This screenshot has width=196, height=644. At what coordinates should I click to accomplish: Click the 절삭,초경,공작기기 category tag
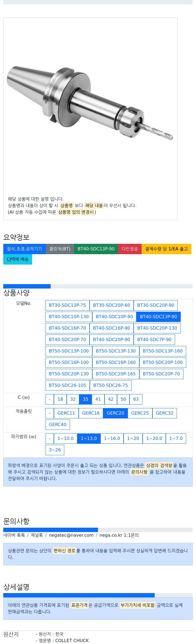[24, 249]
